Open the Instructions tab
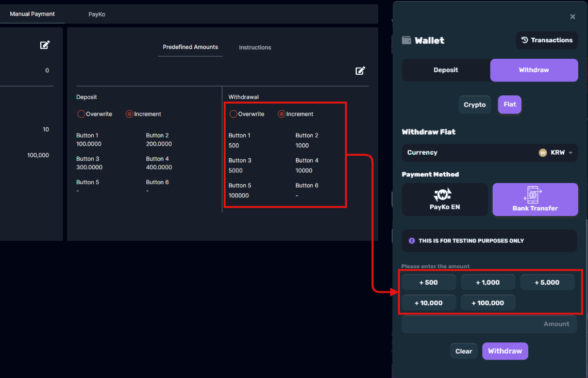The height and width of the screenshot is (378, 588). point(255,47)
